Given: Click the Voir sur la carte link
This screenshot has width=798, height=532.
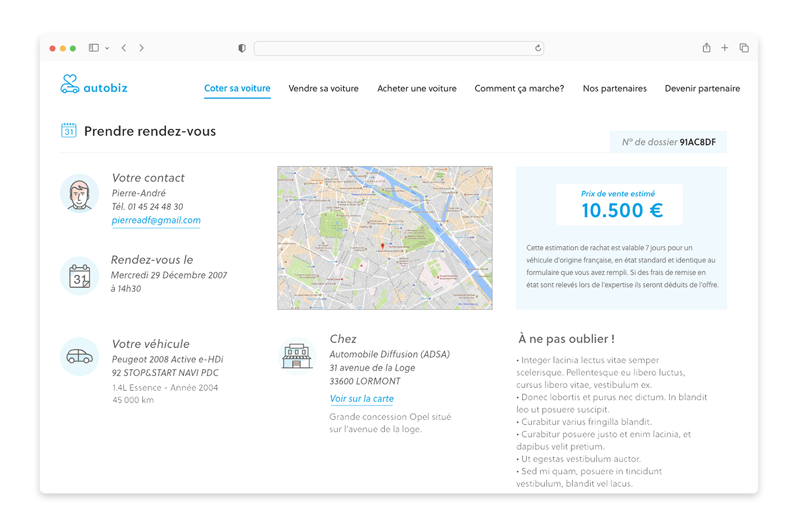Looking at the screenshot, I should (x=362, y=399).
